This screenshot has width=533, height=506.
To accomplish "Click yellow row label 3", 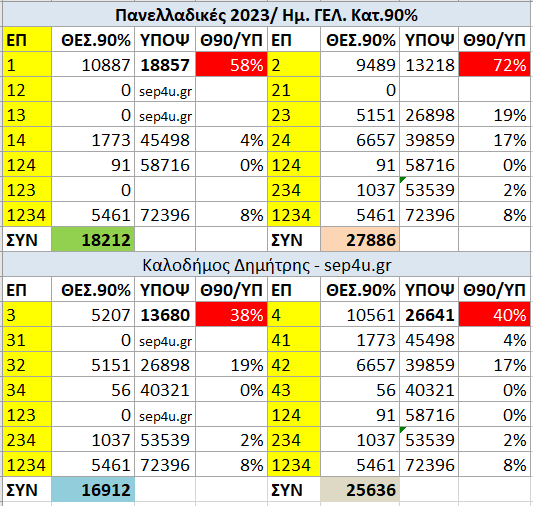I will click(x=27, y=315).
